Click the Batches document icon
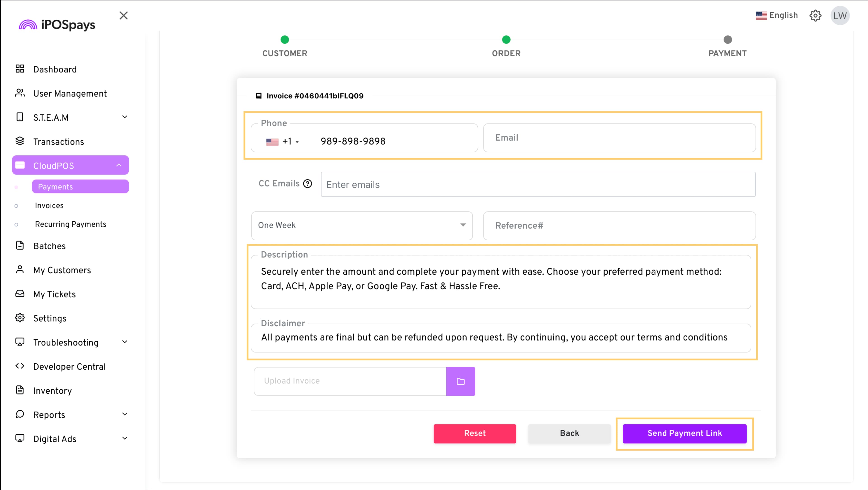The width and height of the screenshot is (868, 490). tap(20, 245)
